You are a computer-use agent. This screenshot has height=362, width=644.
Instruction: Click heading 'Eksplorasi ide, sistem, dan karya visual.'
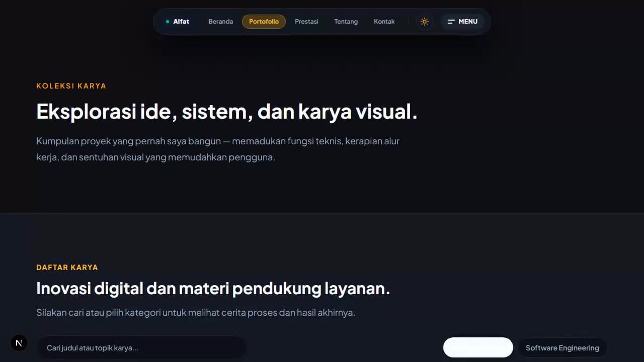pyautogui.click(x=227, y=112)
